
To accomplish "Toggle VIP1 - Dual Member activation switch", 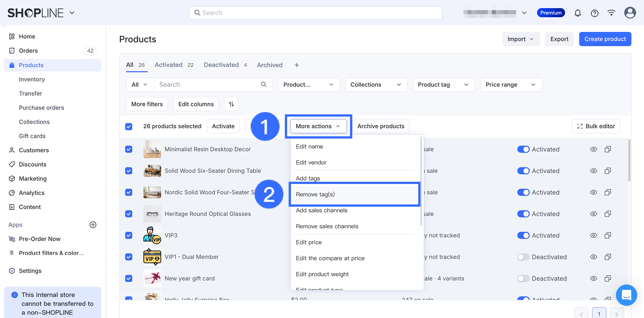I will [x=523, y=257].
